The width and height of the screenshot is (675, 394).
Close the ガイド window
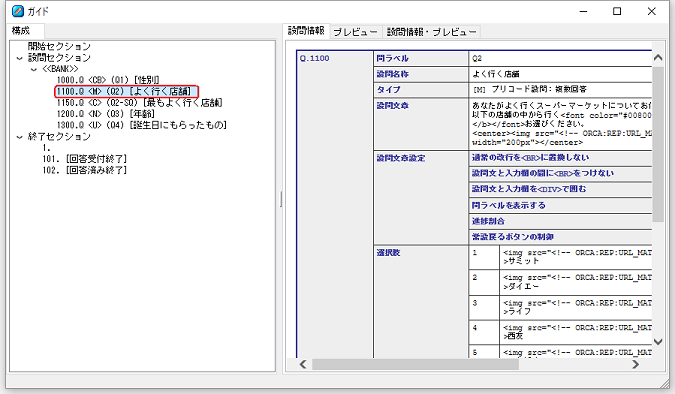coord(651,11)
